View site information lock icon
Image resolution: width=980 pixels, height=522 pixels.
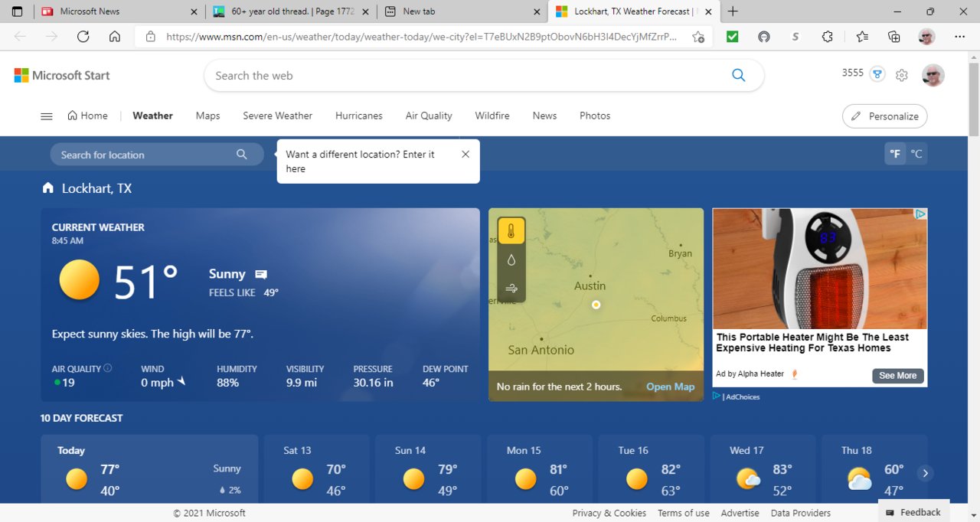pos(151,37)
